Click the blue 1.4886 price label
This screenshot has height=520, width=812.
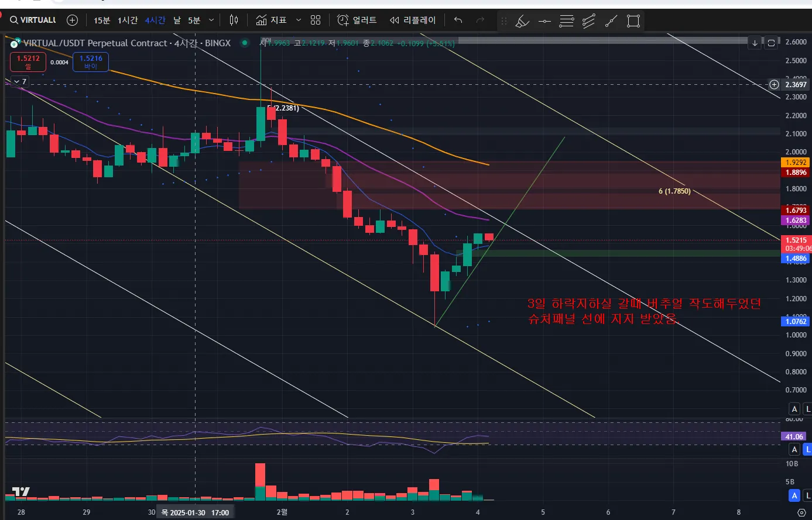coord(796,258)
